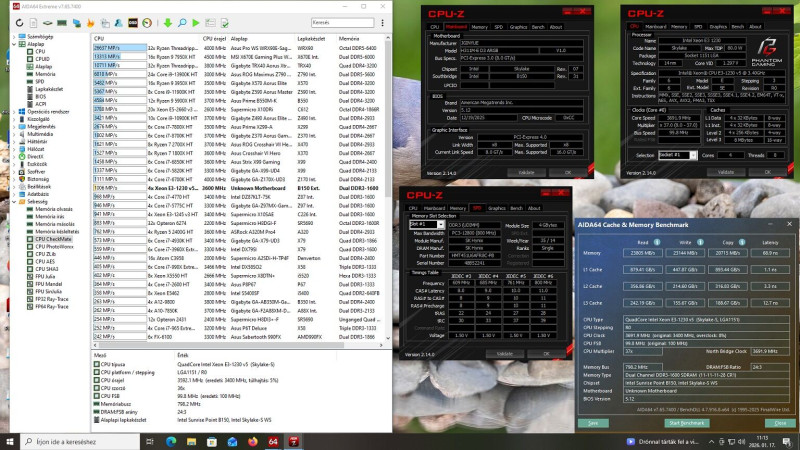The image size is (800, 450).
Task: Click the checkmark report toolbar icon
Action: (x=224, y=23)
